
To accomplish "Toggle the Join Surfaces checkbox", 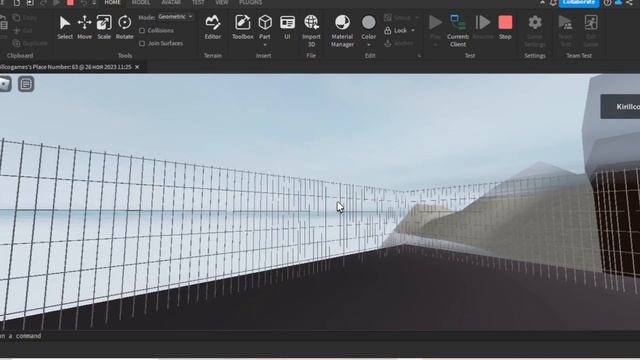I will (142, 43).
